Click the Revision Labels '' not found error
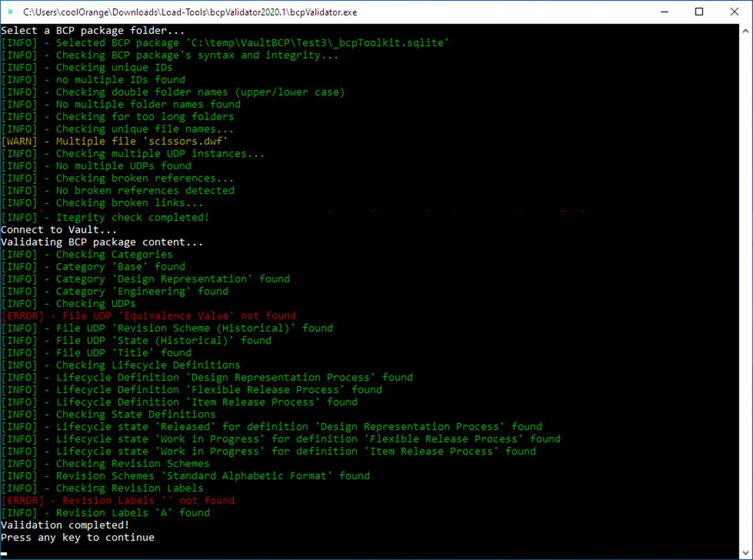 pos(118,501)
